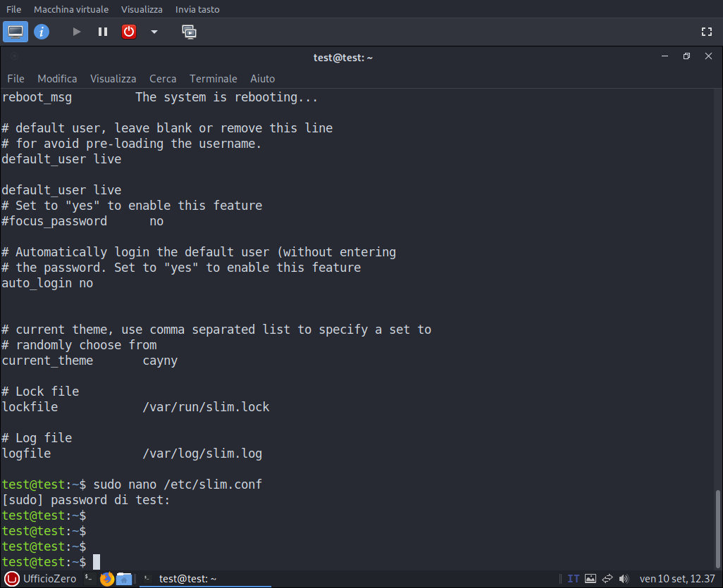The image size is (723, 588).
Task: Open the file manager from the taskbar
Action: click(x=124, y=579)
